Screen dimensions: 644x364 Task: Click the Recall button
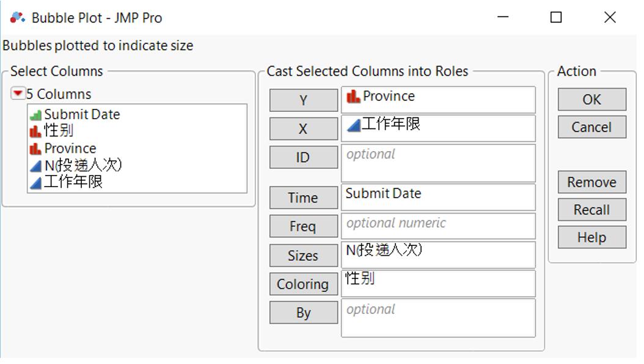click(591, 210)
